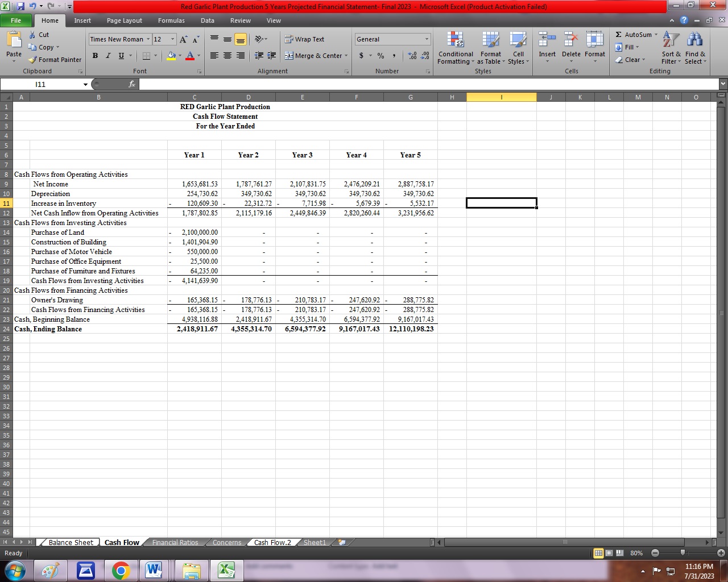728x582 pixels.
Task: Open the Financial Ratios worksheet
Action: pyautogui.click(x=175, y=543)
